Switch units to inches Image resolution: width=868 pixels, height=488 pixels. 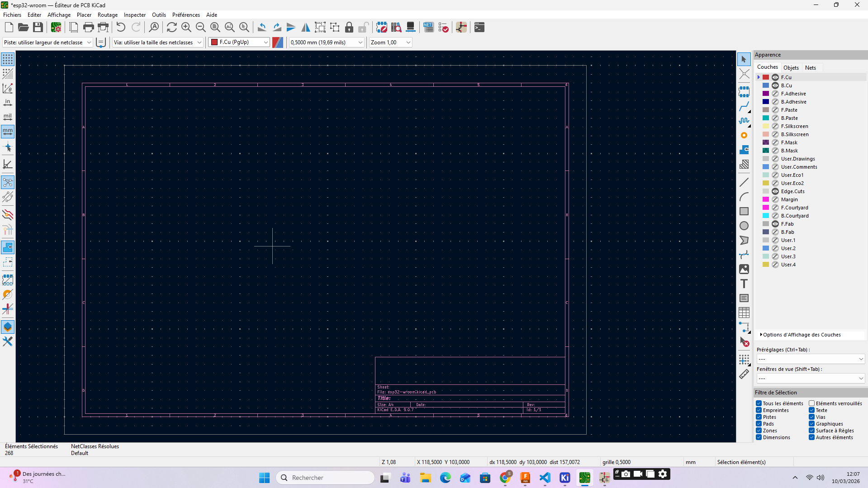pos(8,103)
